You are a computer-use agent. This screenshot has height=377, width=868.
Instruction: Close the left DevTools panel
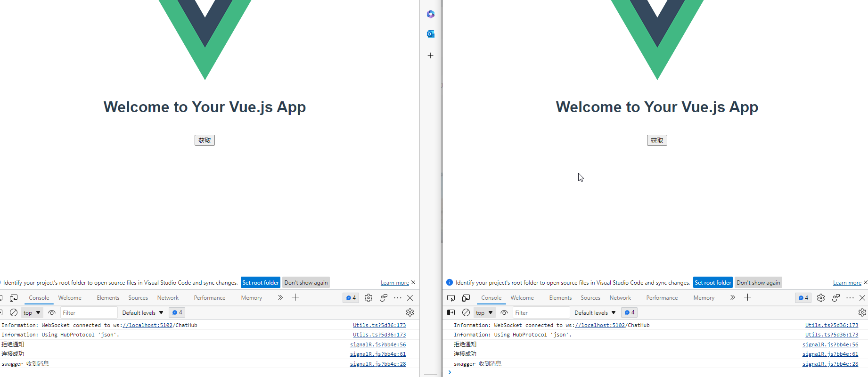click(410, 298)
